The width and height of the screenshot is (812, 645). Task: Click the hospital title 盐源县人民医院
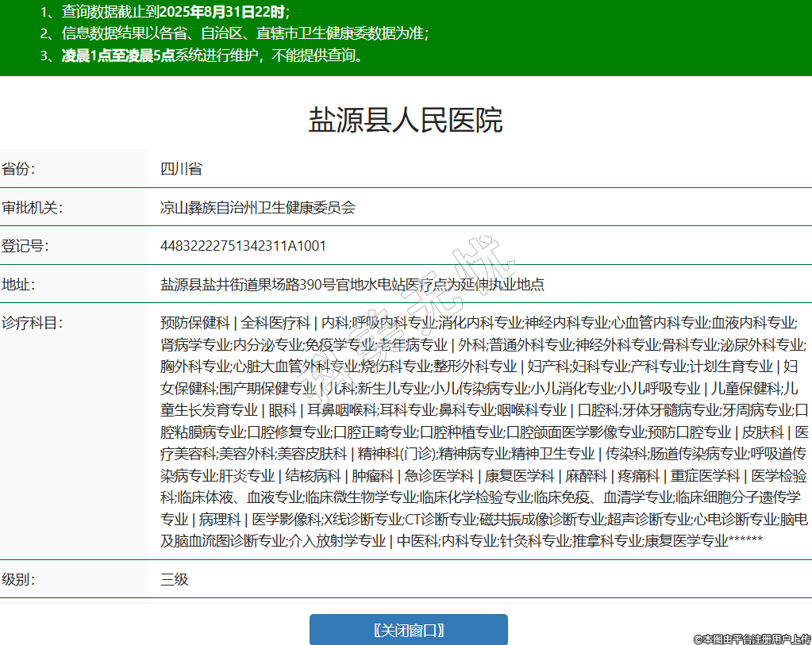point(406,121)
